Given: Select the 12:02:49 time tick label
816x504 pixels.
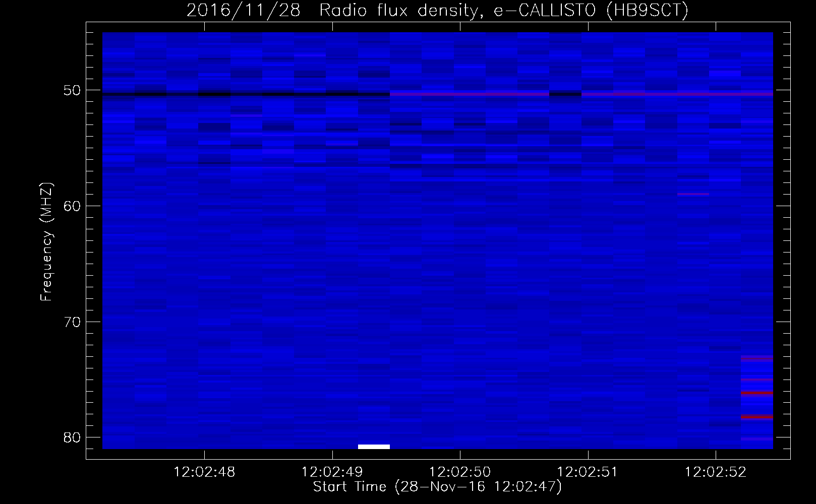Looking at the screenshot, I should tap(332, 472).
